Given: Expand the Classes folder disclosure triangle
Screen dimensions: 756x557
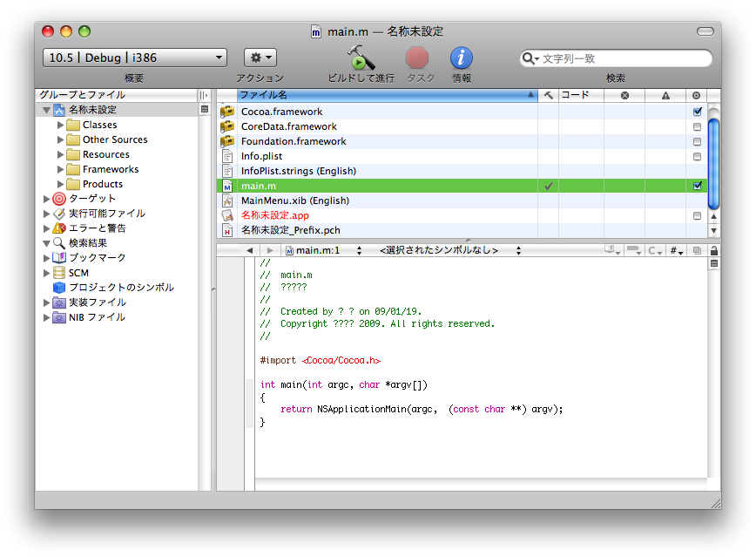Looking at the screenshot, I should pyautogui.click(x=60, y=126).
